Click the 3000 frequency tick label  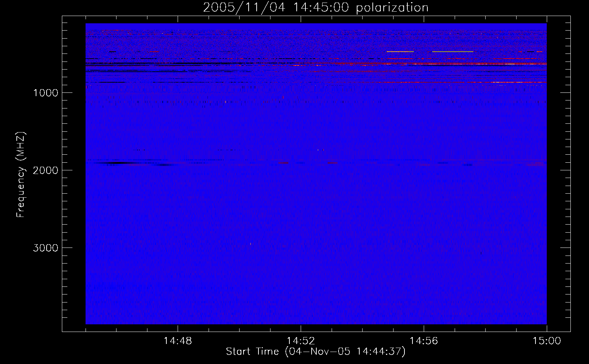46,248
